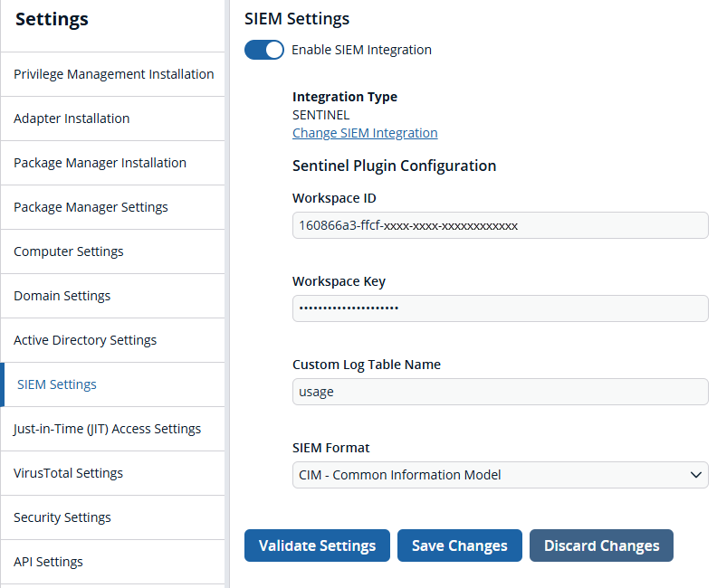Focus the Custom Log Table Name field

(x=501, y=392)
